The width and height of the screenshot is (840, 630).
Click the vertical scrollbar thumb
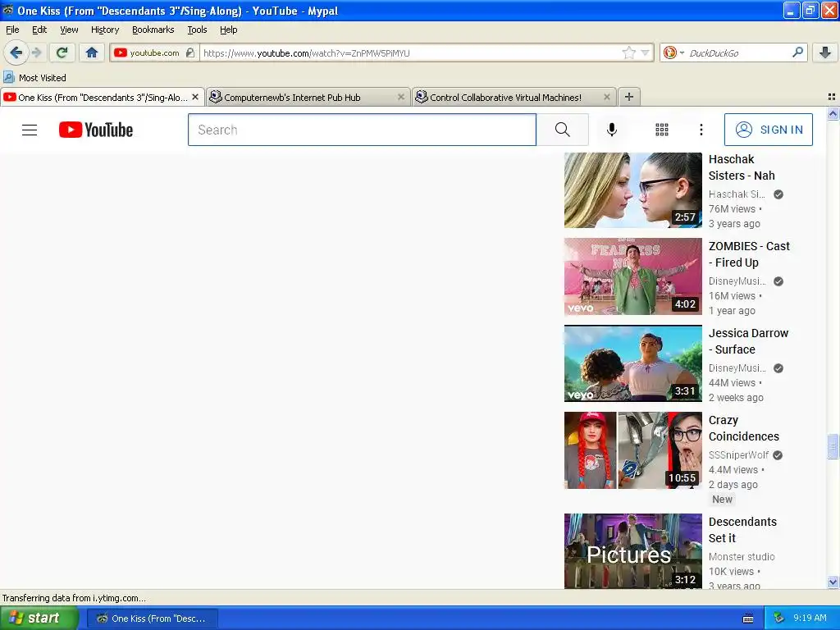pyautogui.click(x=833, y=447)
